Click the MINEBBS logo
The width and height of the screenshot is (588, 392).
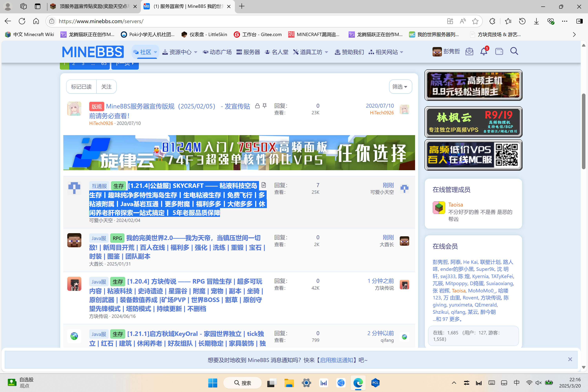[x=93, y=52]
